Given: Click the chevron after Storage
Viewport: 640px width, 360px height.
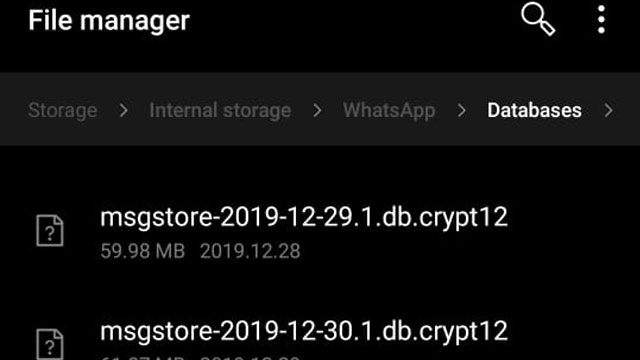Looking at the screenshot, I should (x=124, y=110).
